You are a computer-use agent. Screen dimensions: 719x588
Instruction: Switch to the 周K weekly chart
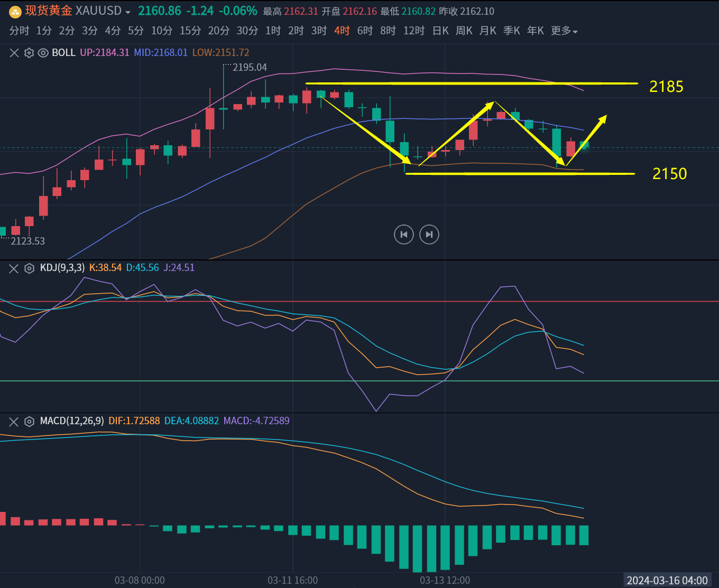pyautogui.click(x=464, y=31)
